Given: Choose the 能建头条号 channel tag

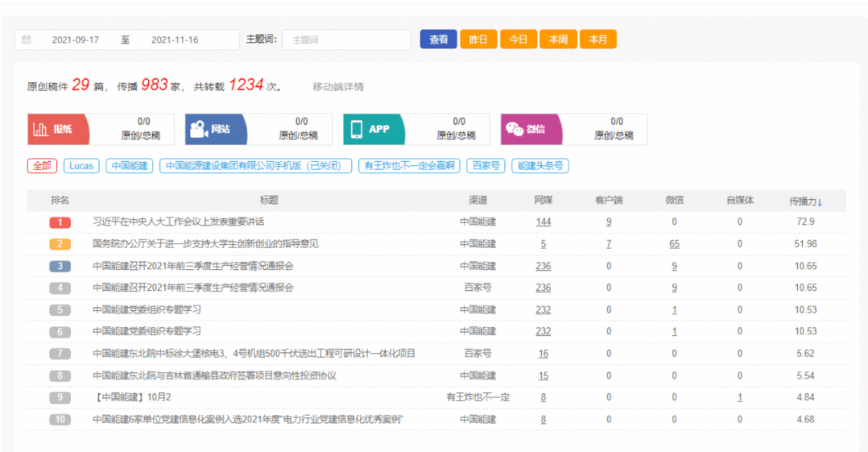Looking at the screenshot, I should pos(540,166).
